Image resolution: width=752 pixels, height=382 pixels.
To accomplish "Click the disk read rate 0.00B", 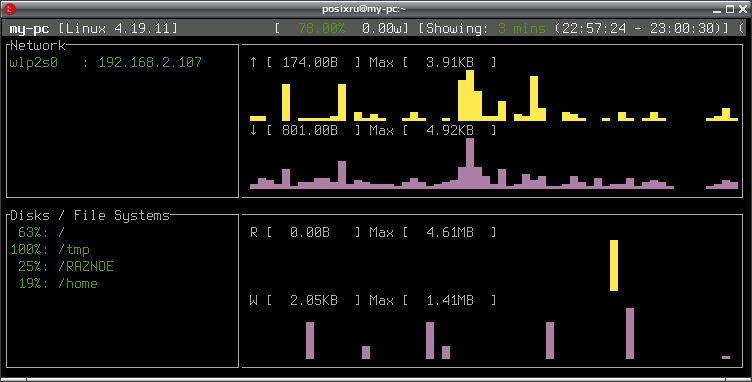I will tap(310, 232).
